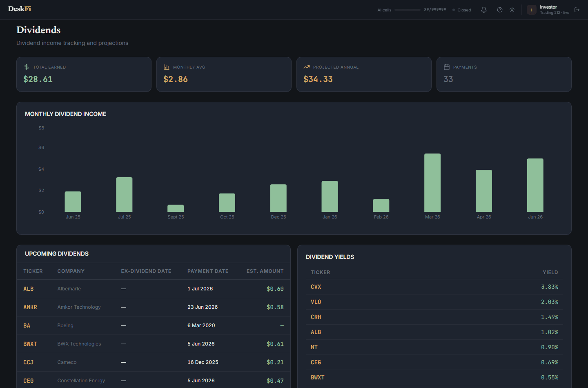The height and width of the screenshot is (388, 588).
Task: Click the ALB ticker in Dividend Yields
Action: (x=316, y=332)
